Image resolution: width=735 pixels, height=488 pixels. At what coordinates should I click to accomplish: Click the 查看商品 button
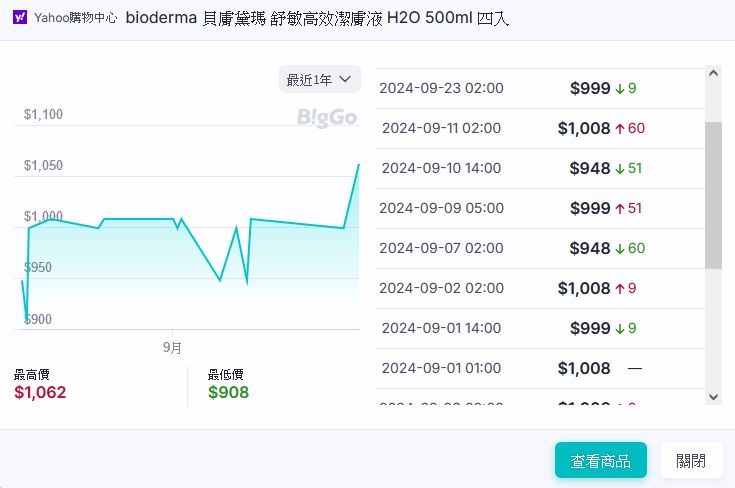tap(600, 461)
